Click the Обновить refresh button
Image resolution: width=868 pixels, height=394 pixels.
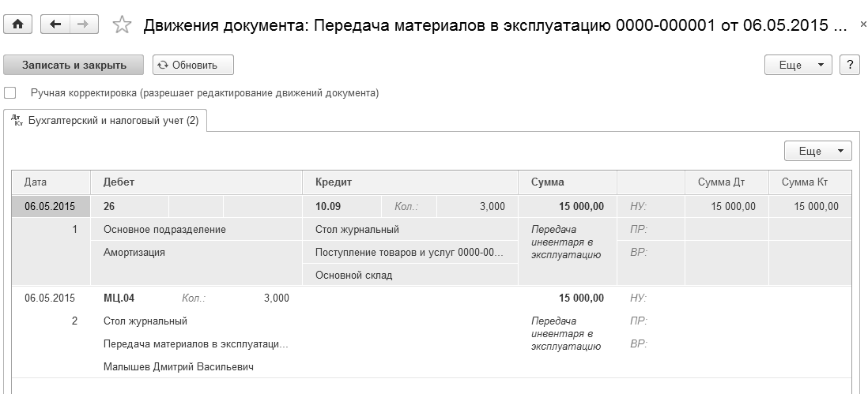[193, 65]
